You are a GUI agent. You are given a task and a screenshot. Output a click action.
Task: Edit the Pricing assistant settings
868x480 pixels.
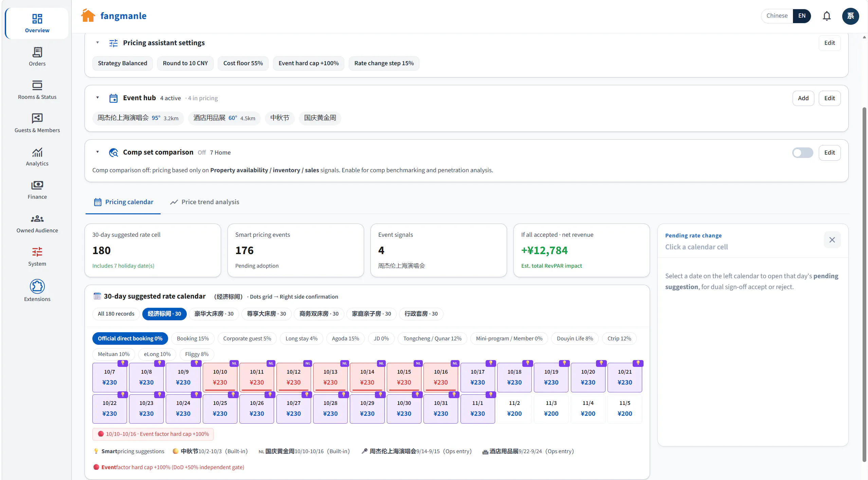(829, 43)
